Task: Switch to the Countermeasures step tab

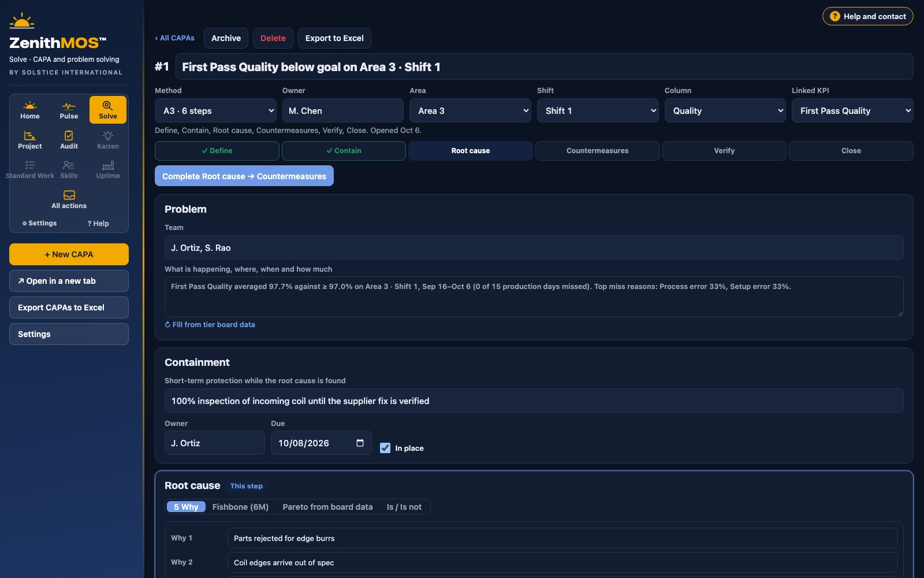Action: click(598, 151)
